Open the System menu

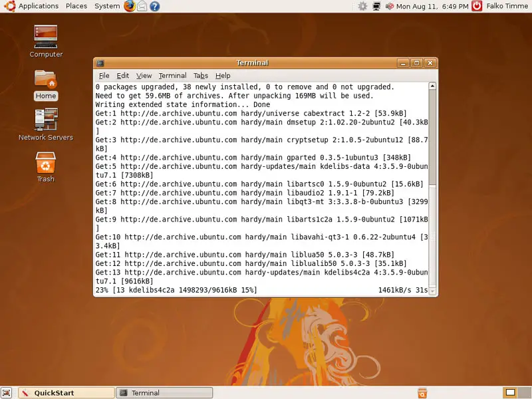(x=107, y=6)
